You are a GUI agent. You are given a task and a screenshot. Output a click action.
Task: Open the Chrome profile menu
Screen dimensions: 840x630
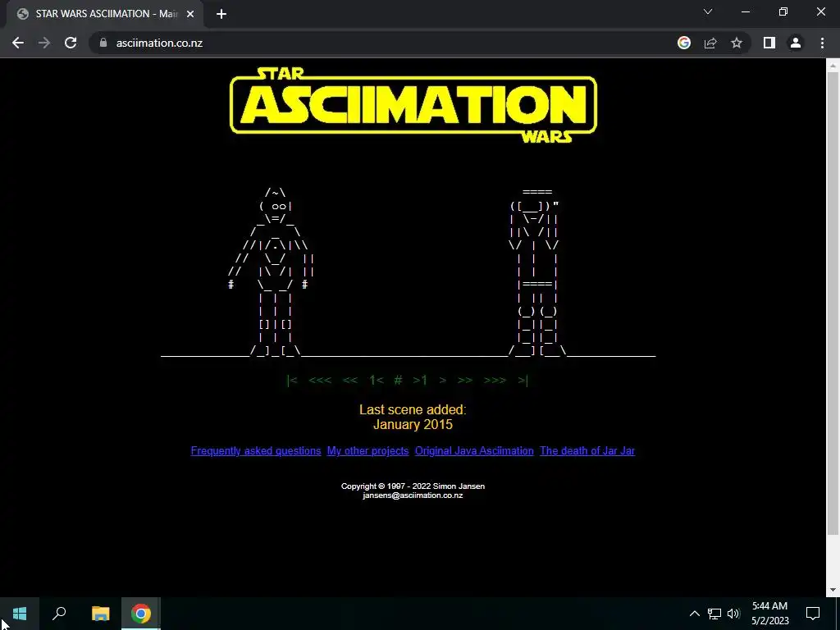796,43
